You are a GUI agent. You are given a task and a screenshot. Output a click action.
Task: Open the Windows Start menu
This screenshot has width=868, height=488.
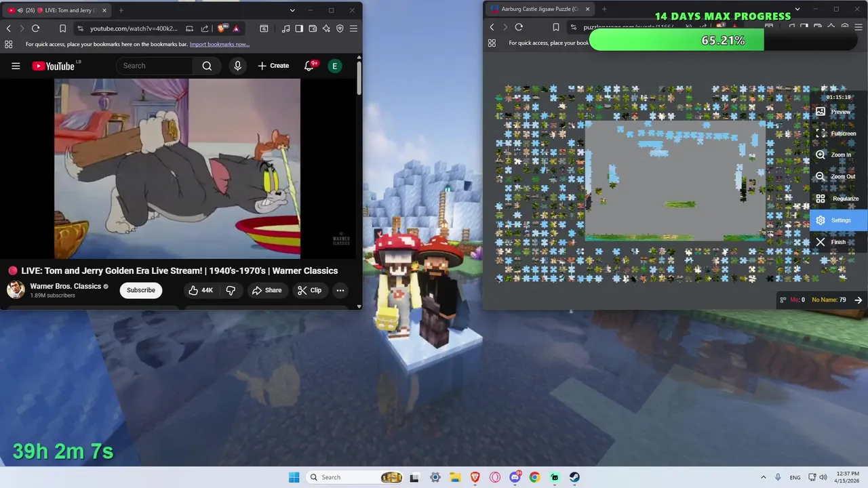click(294, 477)
